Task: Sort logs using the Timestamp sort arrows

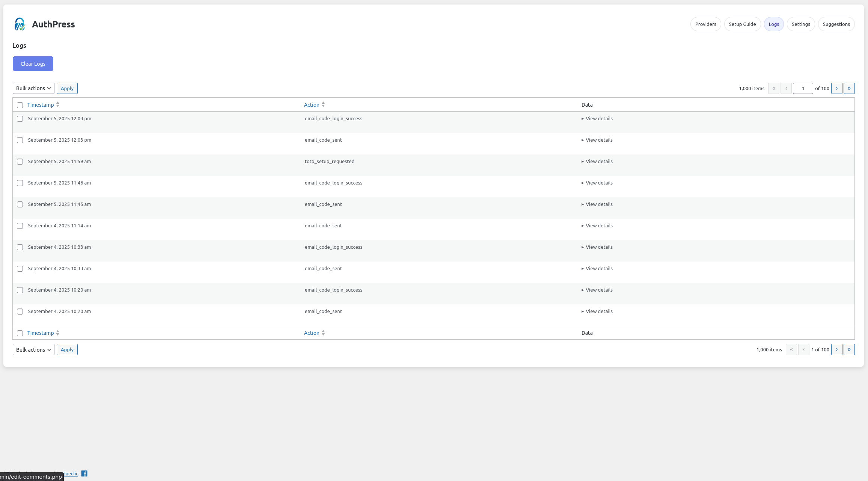Action: click(57, 104)
